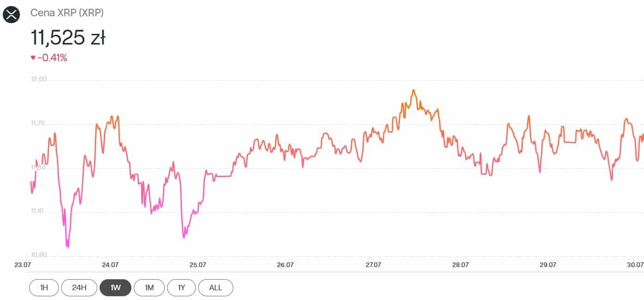The height and width of the screenshot is (300, 644).
Task: Click the red down-arrow change icon
Action: pyautogui.click(x=33, y=58)
